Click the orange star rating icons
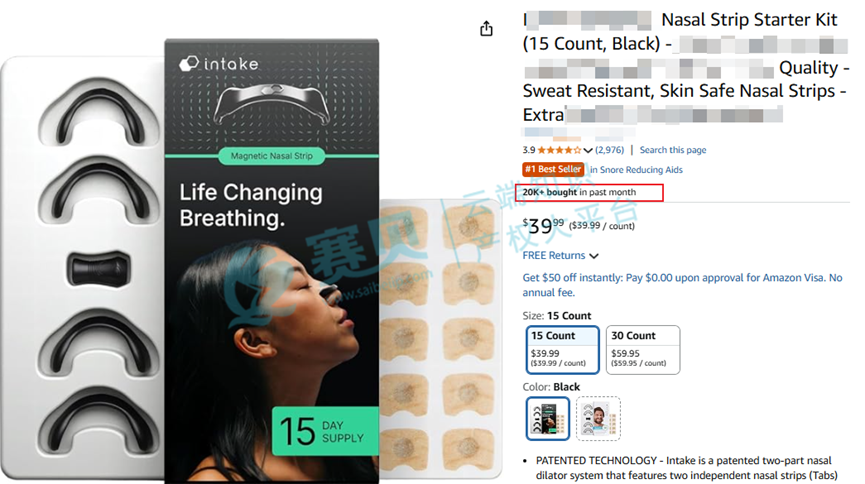This screenshot has height=484, width=865. coord(559,150)
